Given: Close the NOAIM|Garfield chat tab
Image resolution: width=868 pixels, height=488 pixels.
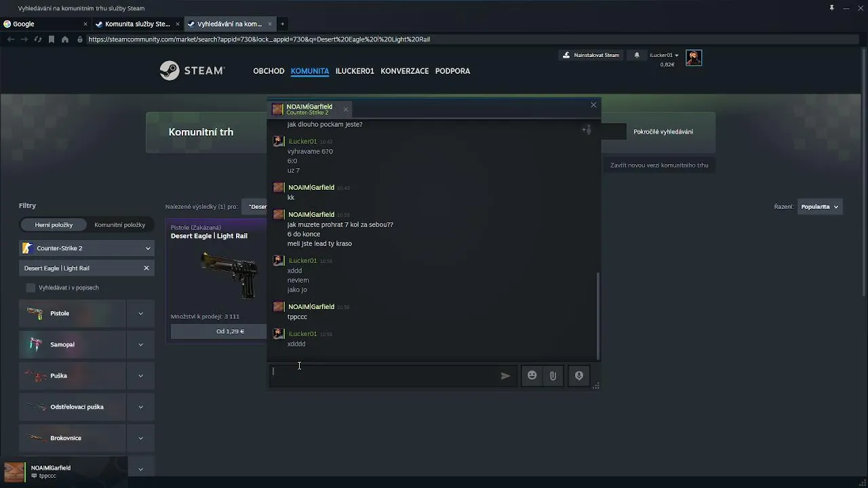Looking at the screenshot, I should 345,109.
